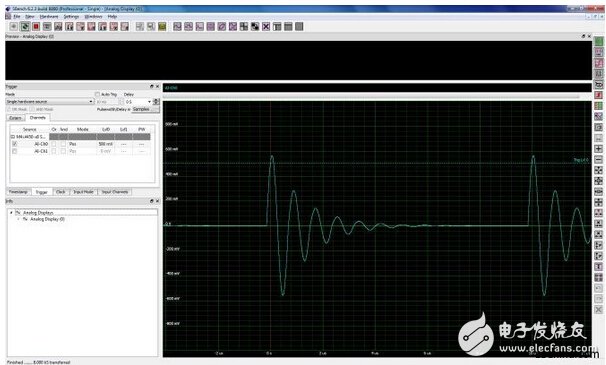Open the Hardware menu
Screen dimensions: 606x365
point(49,17)
